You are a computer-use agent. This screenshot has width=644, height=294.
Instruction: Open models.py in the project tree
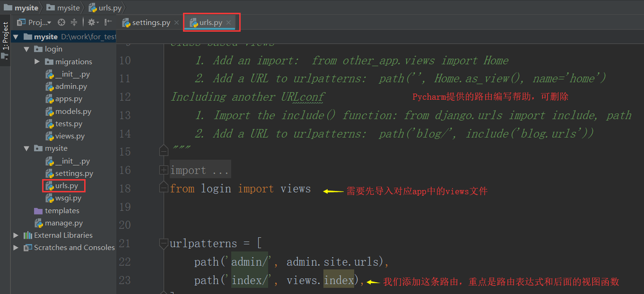click(73, 112)
